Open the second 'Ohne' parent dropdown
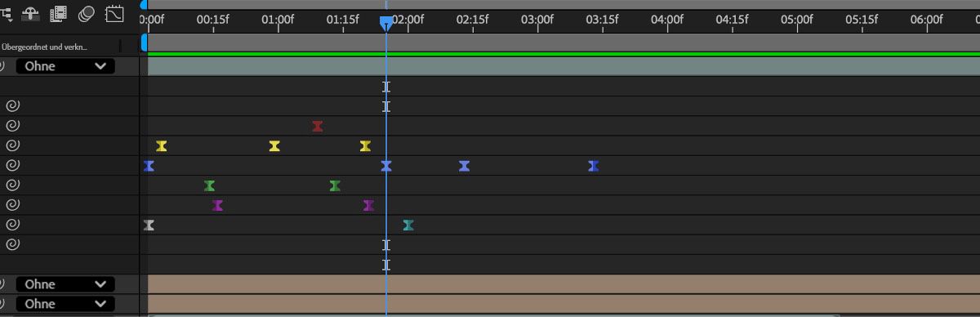Image resolution: width=980 pixels, height=317 pixels. (x=65, y=284)
